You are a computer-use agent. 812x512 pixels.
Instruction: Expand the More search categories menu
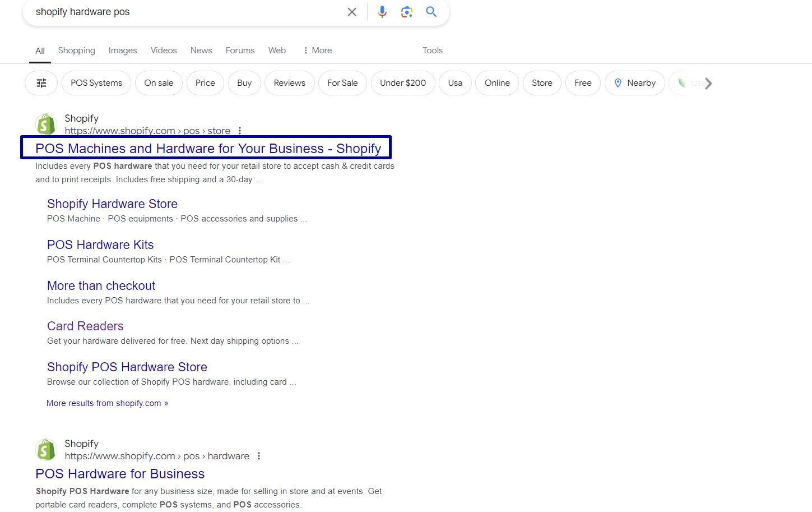[317, 50]
